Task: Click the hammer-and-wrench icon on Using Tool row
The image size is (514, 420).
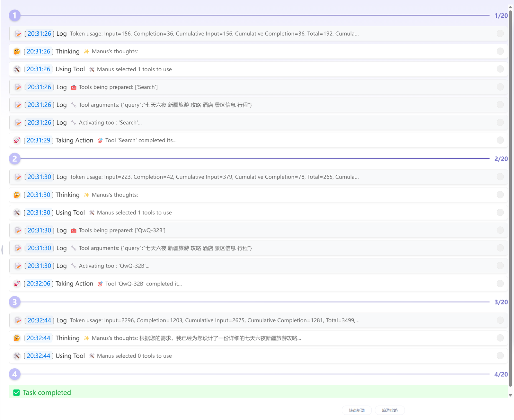Action: (17, 69)
